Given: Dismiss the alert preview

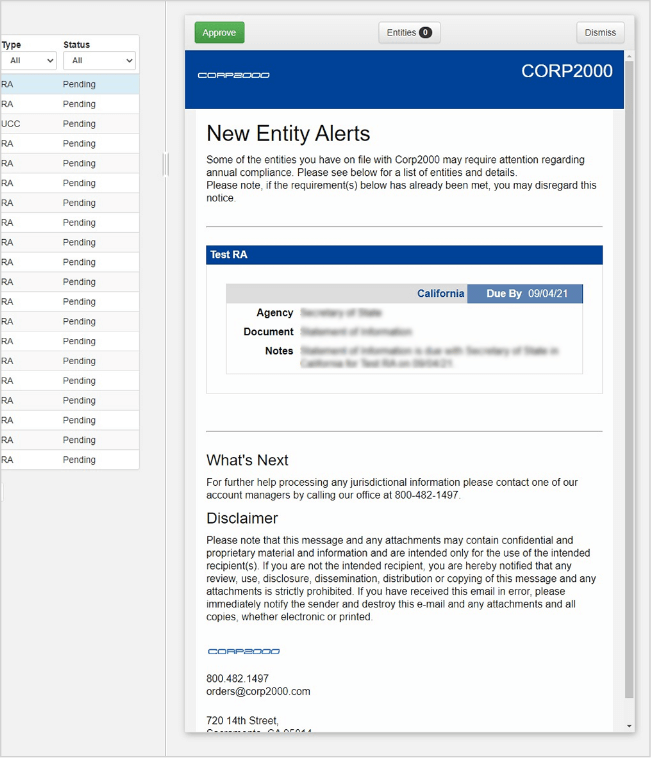Looking at the screenshot, I should (600, 32).
